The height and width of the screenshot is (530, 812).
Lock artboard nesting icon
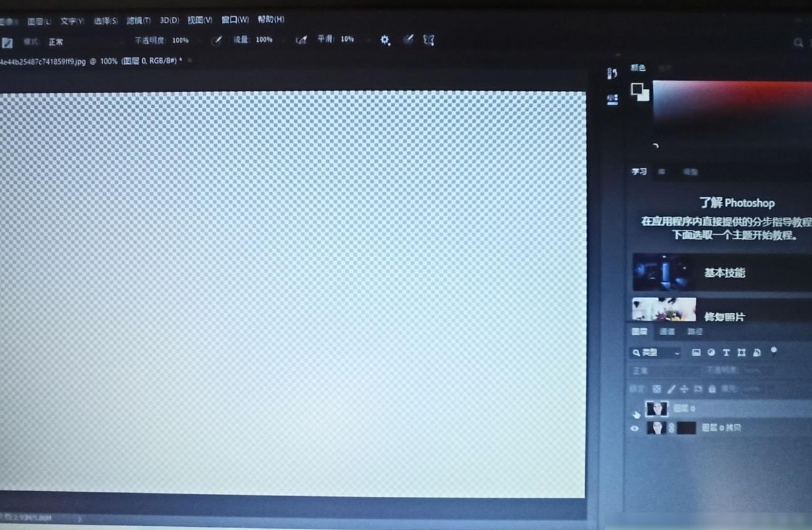(698, 389)
